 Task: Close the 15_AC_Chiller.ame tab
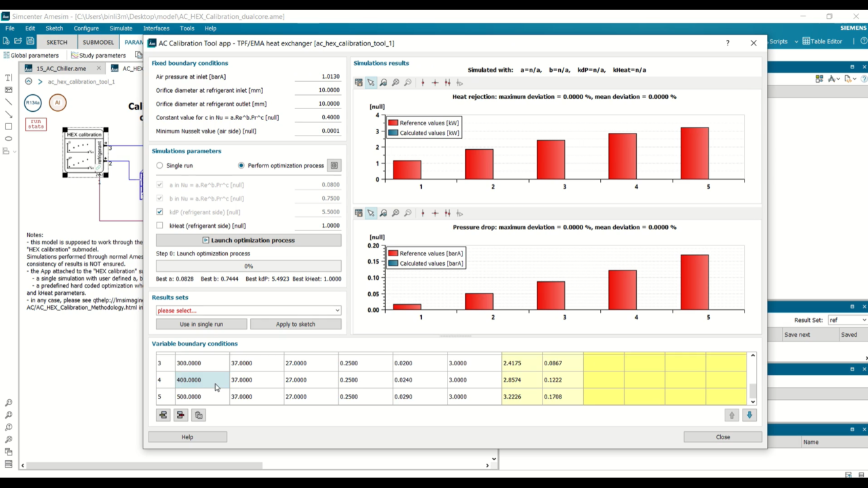tap(99, 68)
